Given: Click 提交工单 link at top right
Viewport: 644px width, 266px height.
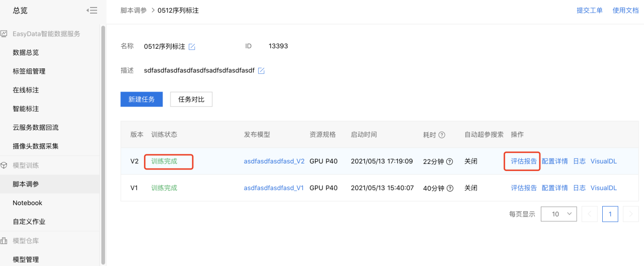Looking at the screenshot, I should 590,10.
